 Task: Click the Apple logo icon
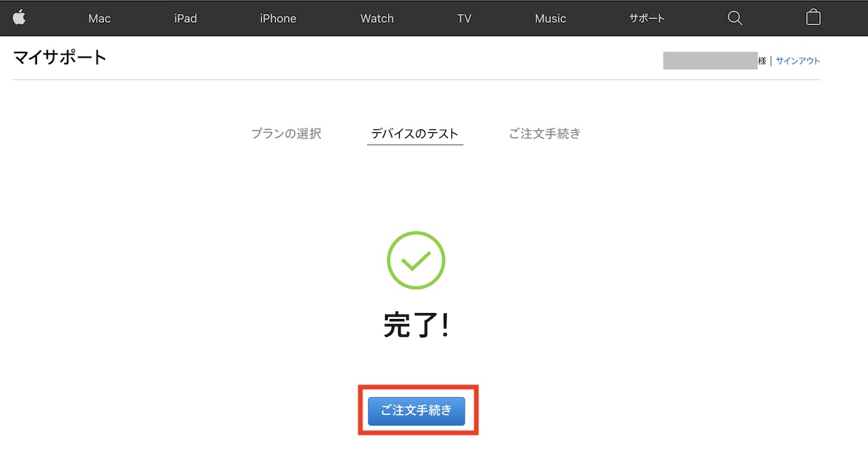[19, 18]
